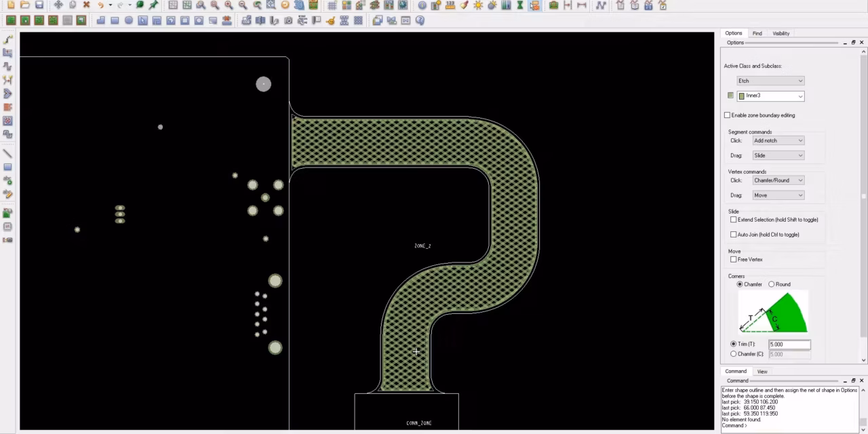868x434 pixels.
Task: Click the Inner3 color swatch
Action: point(730,96)
